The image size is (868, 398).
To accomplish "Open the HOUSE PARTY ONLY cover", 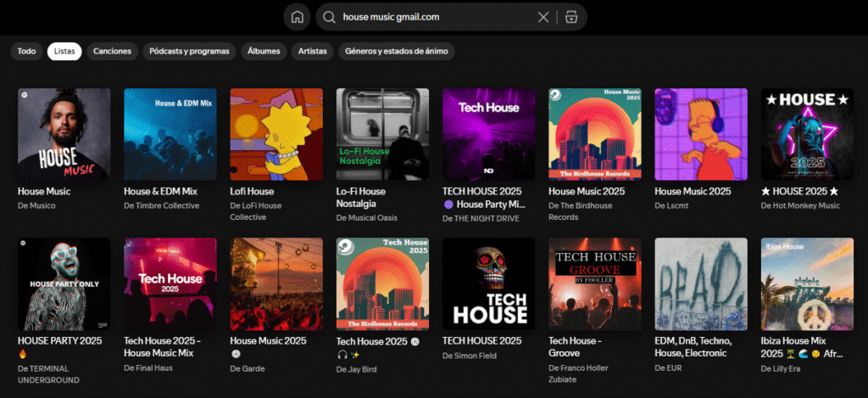I will (x=64, y=283).
